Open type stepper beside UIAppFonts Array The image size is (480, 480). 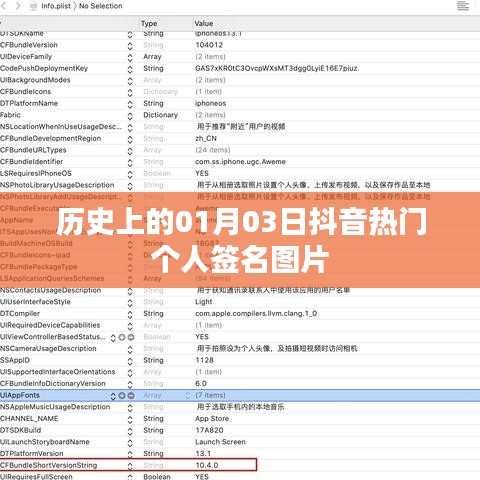coord(188,395)
